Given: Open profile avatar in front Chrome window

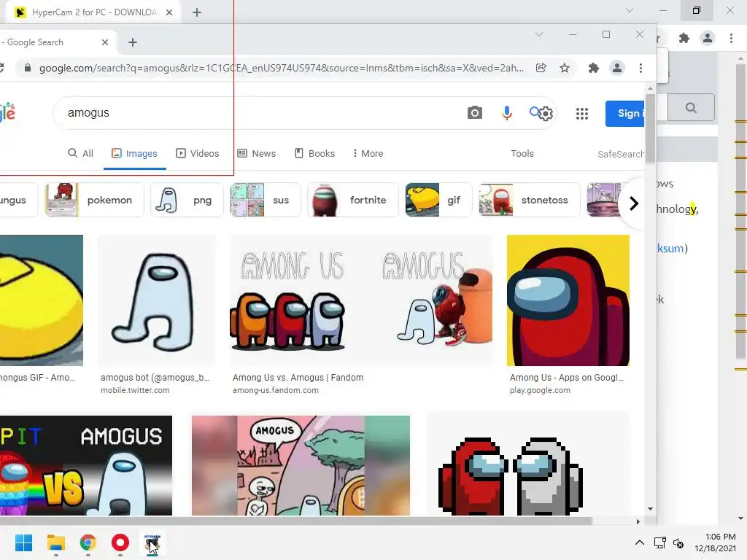Looking at the screenshot, I should click(617, 68).
